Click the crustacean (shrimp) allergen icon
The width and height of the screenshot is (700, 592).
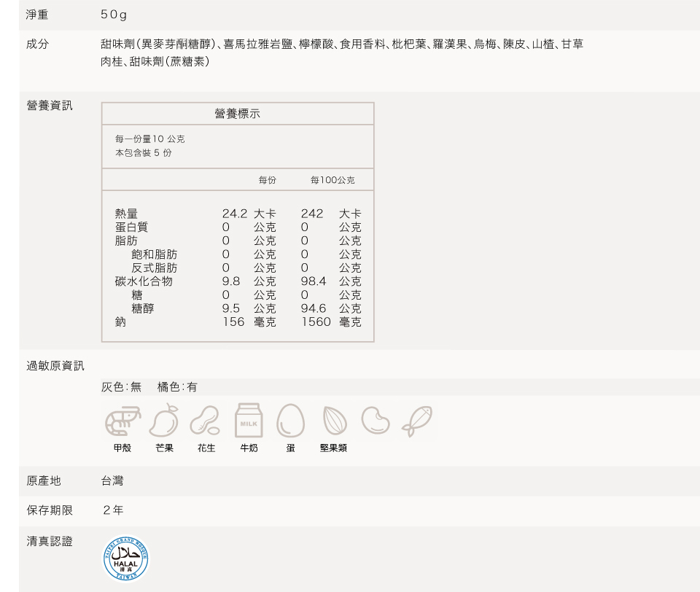(x=122, y=421)
